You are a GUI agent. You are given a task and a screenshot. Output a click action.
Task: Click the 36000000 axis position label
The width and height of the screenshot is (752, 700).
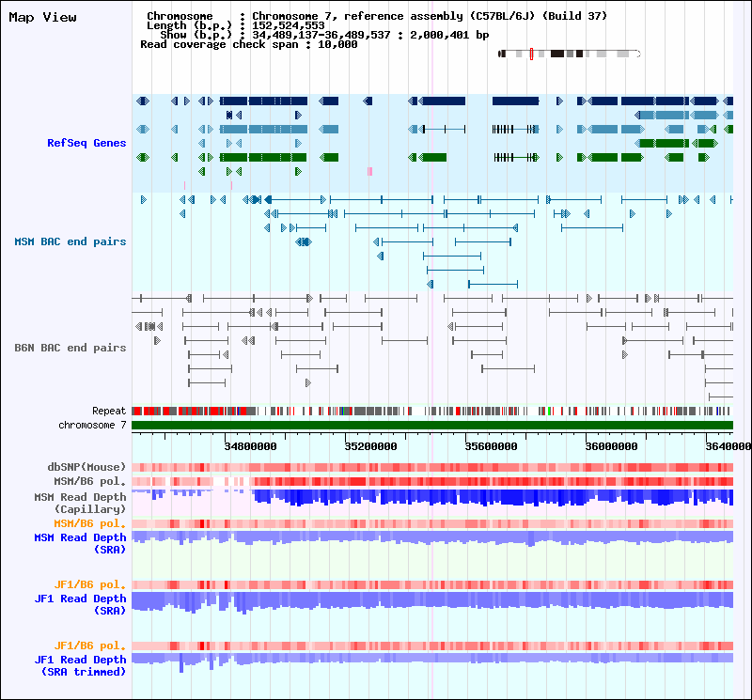[x=612, y=446]
